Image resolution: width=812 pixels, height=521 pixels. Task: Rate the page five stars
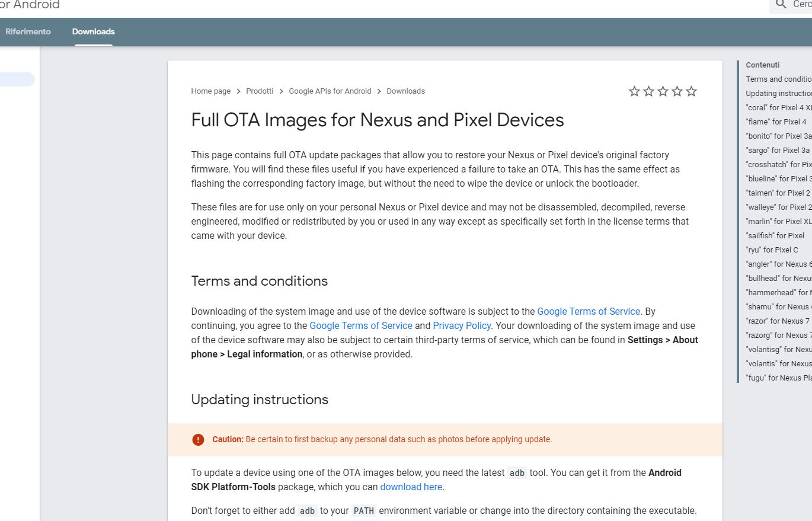[x=691, y=91]
